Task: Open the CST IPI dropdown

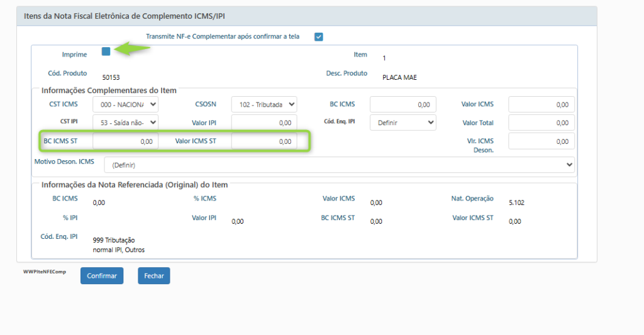Action: coord(126,123)
